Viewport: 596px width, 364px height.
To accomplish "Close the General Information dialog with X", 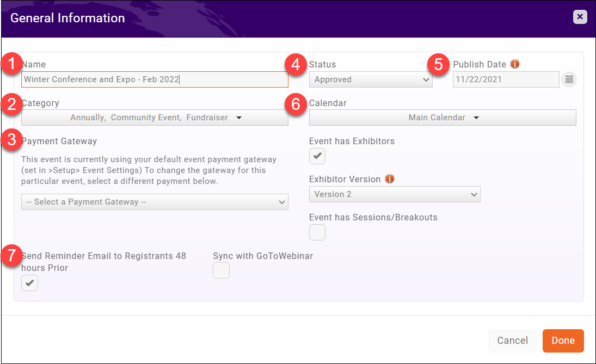I will 580,17.
